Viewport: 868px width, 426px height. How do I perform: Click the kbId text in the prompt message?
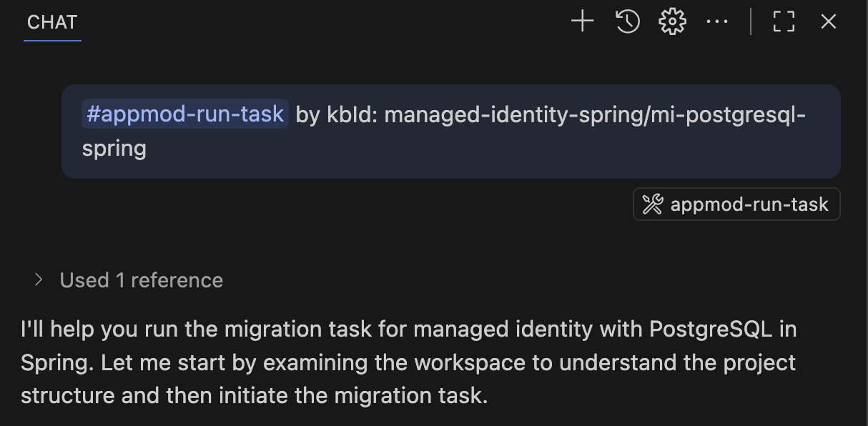pyautogui.click(x=345, y=114)
